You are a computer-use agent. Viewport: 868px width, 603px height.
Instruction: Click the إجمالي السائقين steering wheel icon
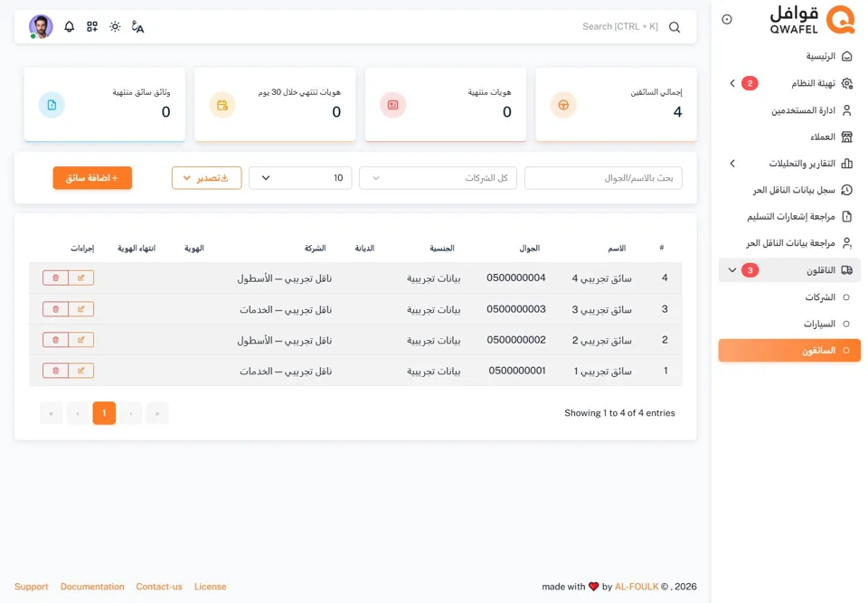(563, 105)
